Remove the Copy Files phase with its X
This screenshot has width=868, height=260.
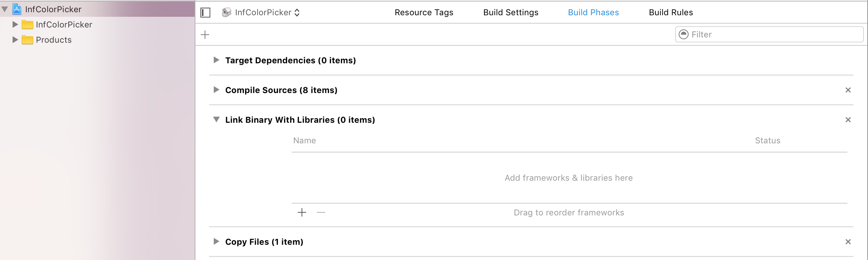pos(848,242)
